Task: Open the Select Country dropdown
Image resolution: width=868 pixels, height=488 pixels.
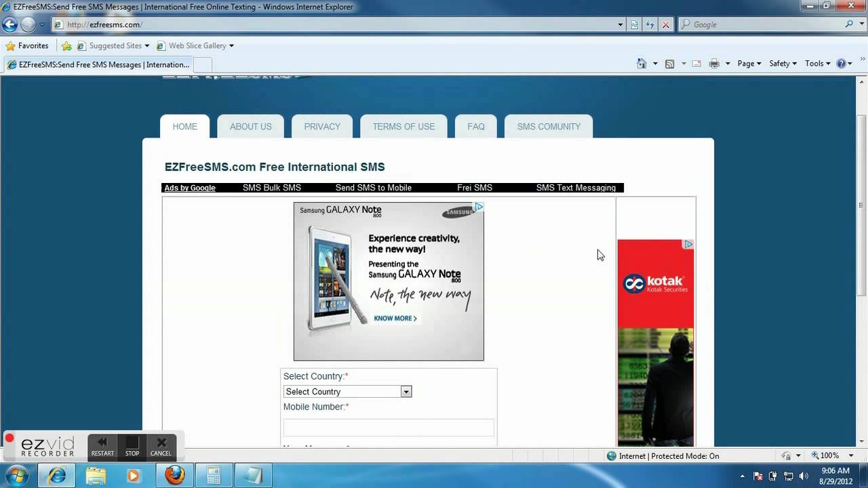Action: pyautogui.click(x=347, y=392)
